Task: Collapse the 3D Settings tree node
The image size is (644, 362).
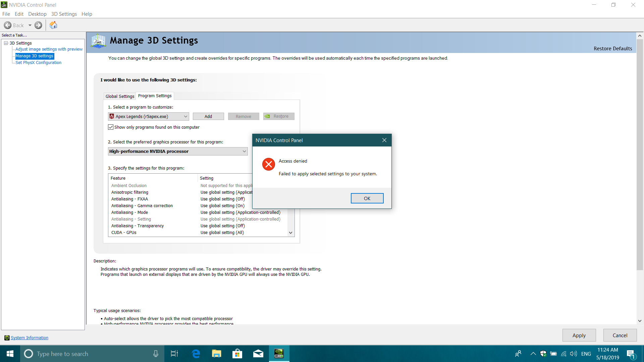Action: coord(6,43)
